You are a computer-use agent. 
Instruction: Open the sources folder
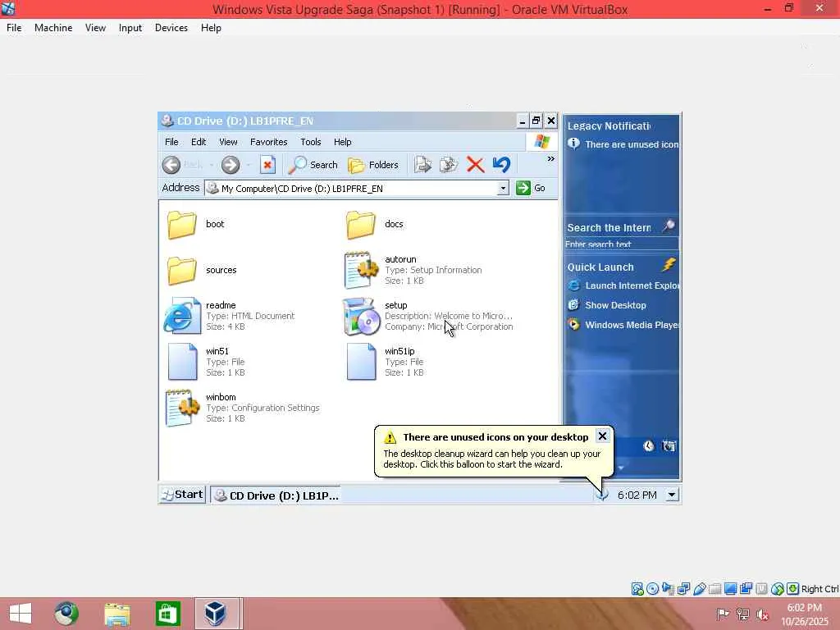tap(181, 270)
